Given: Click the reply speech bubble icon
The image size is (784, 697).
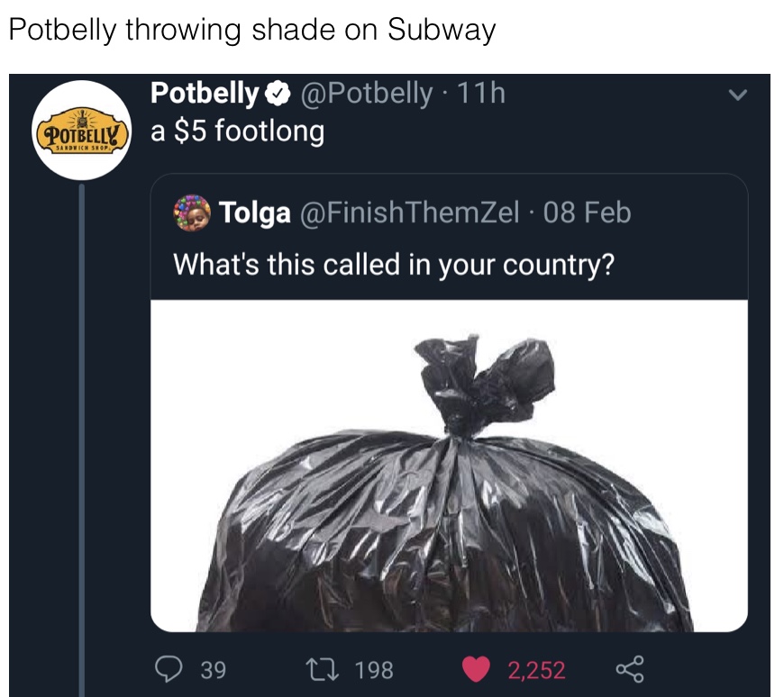Looking at the screenshot, I should click(x=169, y=669).
